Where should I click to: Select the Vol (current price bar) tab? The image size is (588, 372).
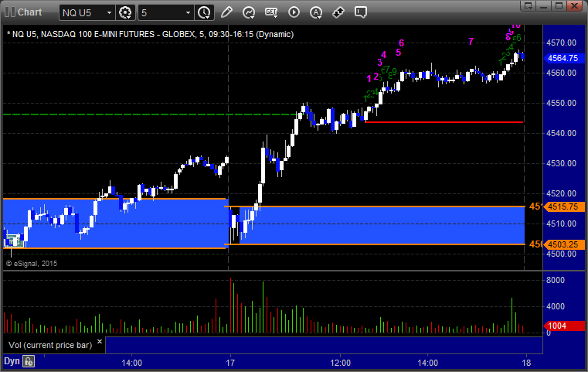(x=50, y=345)
